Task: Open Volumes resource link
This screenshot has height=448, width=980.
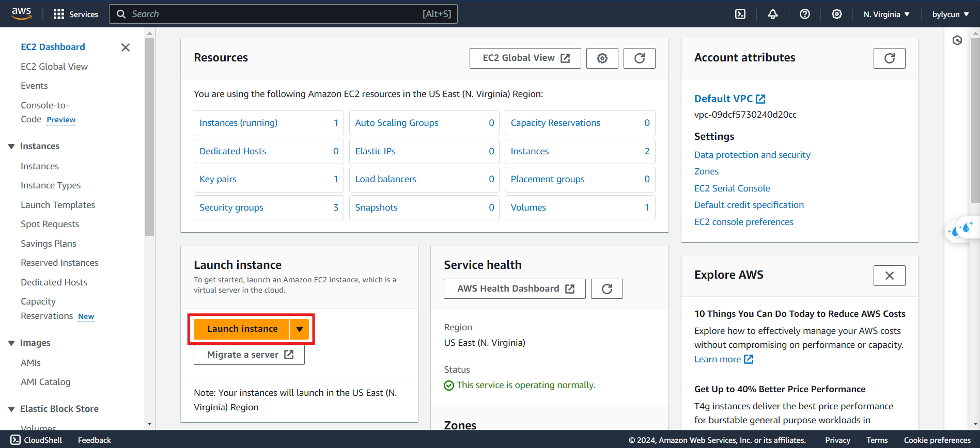Action: click(x=528, y=207)
